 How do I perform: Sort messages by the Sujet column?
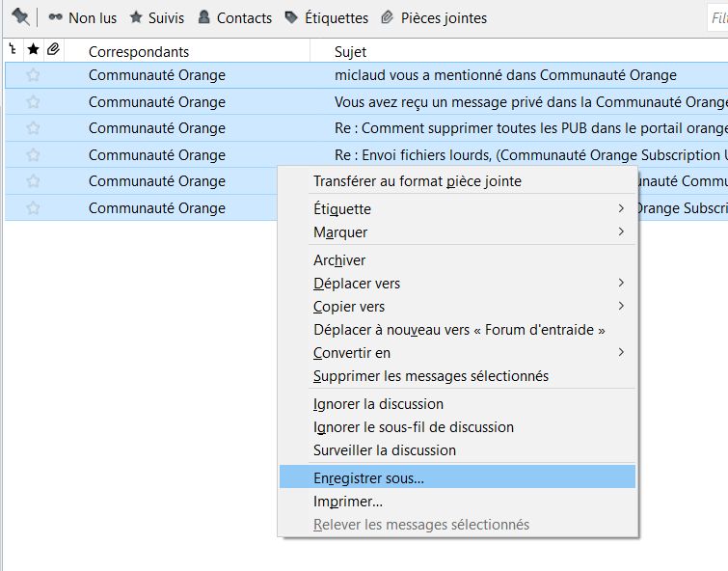coord(351,51)
